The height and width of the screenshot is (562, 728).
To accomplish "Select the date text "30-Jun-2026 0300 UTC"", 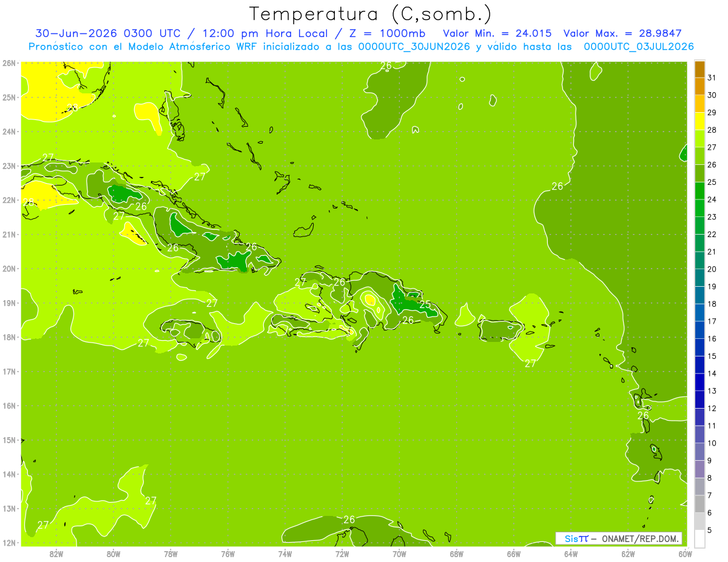I will (x=107, y=33).
